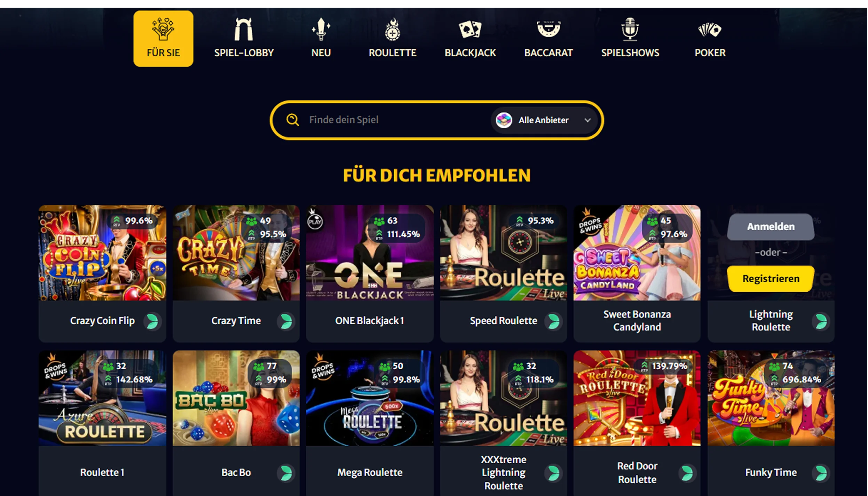Click the yellow Registrieren button
Viewport: 868px width, 496px height.
point(771,279)
